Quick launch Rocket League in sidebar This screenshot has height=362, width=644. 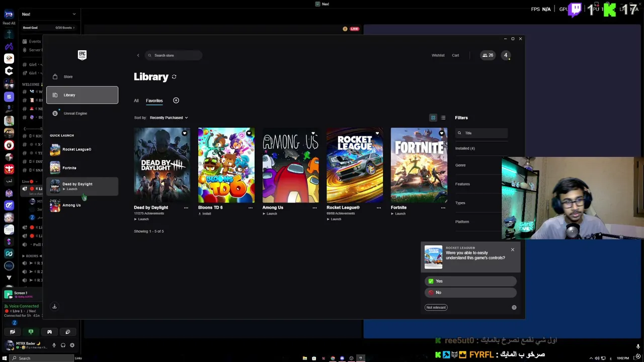point(82,149)
